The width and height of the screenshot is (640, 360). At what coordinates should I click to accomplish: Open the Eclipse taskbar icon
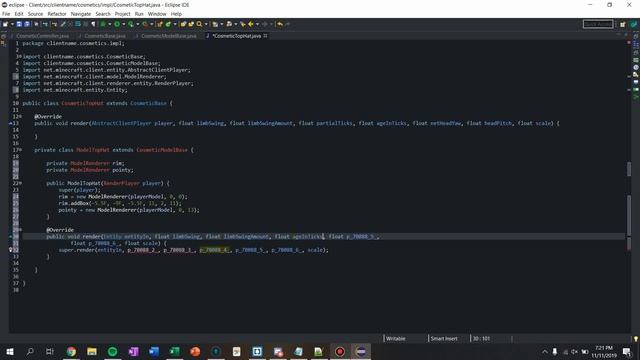pyautogui.click(x=361, y=351)
